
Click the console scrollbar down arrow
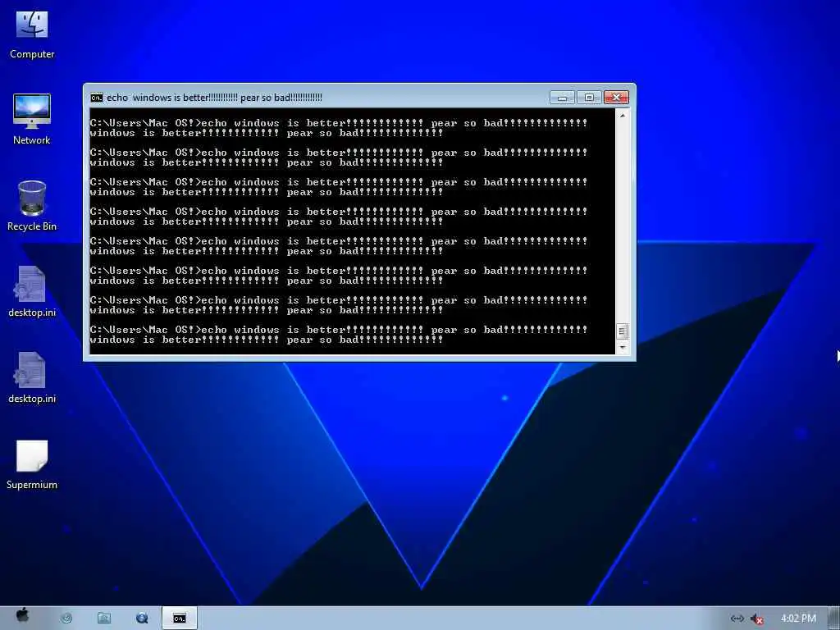point(622,348)
